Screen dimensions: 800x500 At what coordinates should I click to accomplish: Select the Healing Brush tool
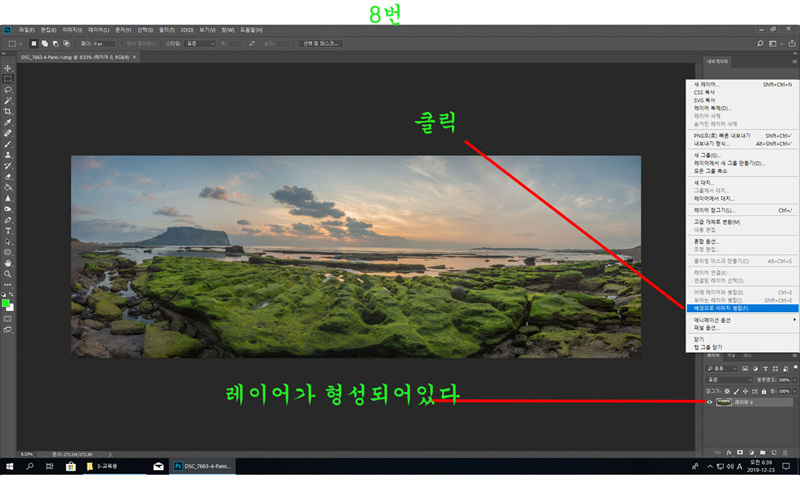(8, 133)
